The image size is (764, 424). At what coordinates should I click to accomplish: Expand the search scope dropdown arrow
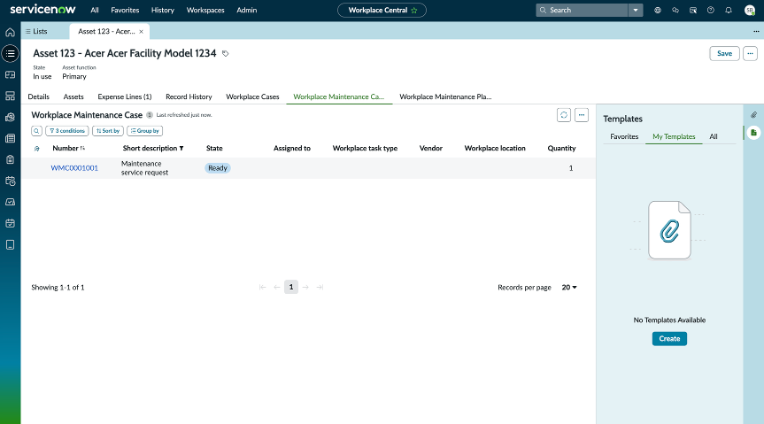635,10
